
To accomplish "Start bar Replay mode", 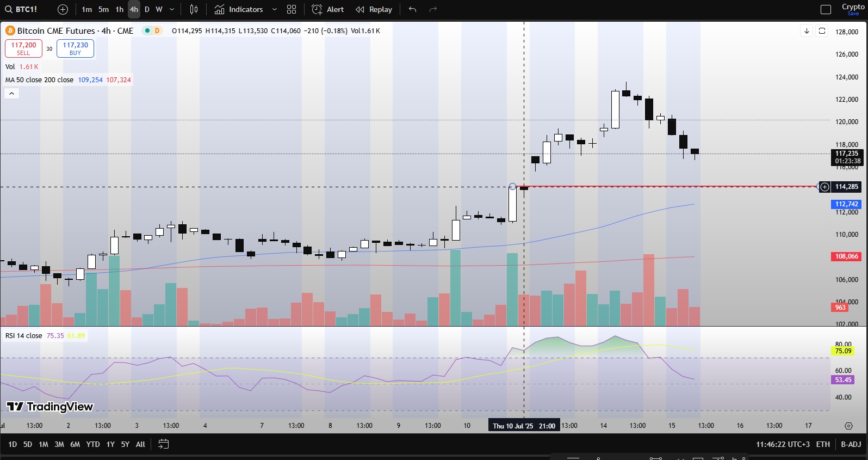I will pos(374,9).
